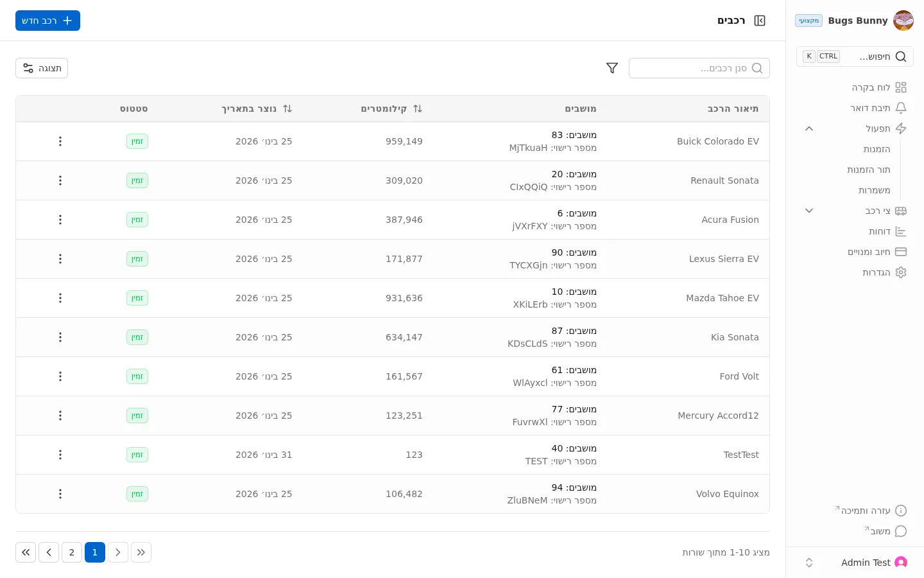Click the 31 בינו׳ 2026 date cell
This screenshot has height=578, width=924.
(x=264, y=455)
